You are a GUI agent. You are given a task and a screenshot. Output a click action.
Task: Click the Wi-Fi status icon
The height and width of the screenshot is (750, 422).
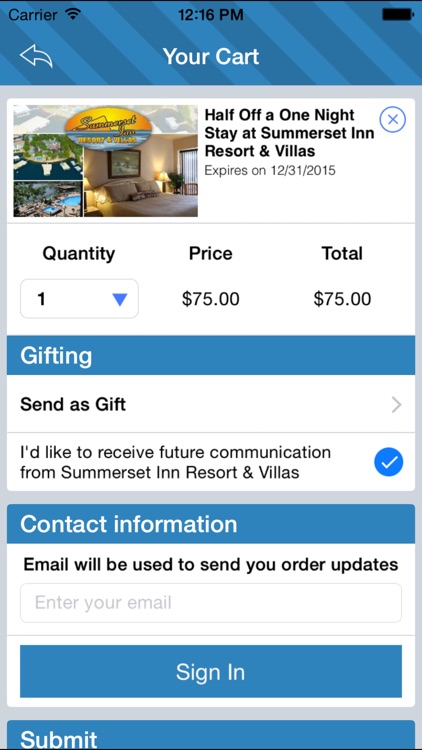tap(73, 14)
